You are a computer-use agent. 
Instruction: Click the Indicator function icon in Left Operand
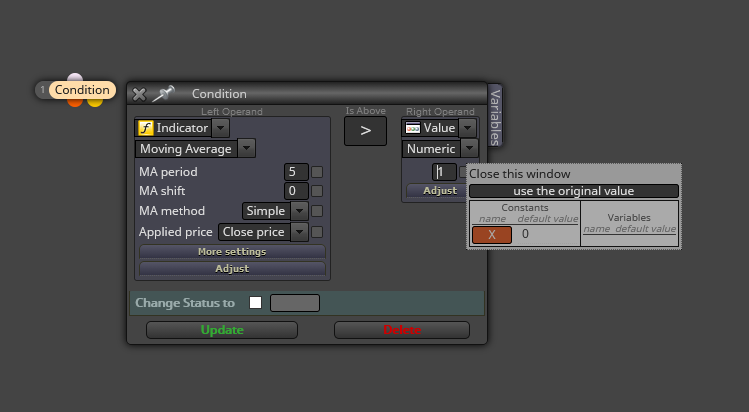(x=146, y=128)
